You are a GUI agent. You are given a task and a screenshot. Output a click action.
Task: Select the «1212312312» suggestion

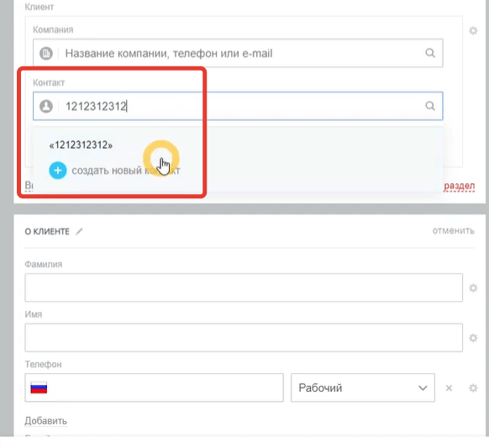pos(81,145)
